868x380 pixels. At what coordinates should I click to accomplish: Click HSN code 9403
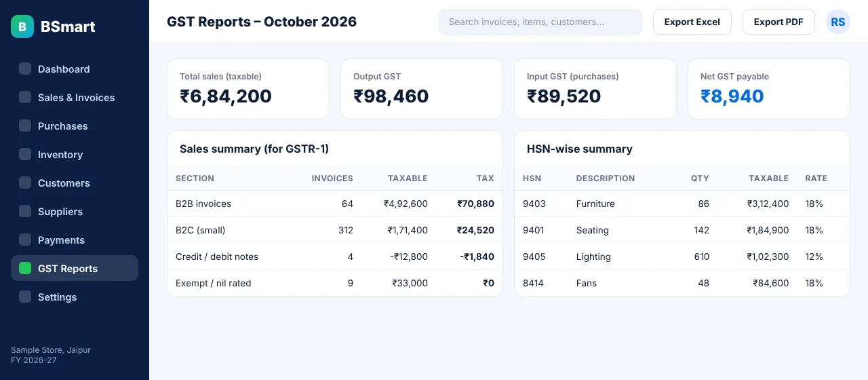[534, 204]
